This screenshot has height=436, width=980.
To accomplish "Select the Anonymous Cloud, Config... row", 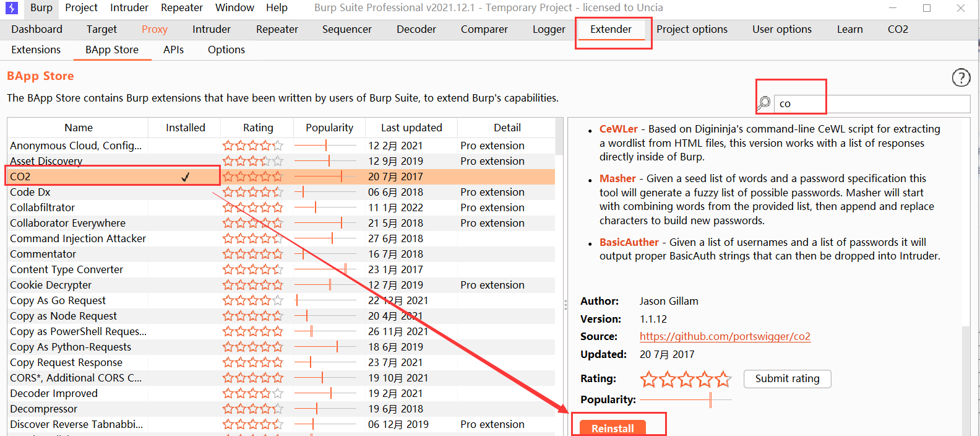I will (x=281, y=146).
